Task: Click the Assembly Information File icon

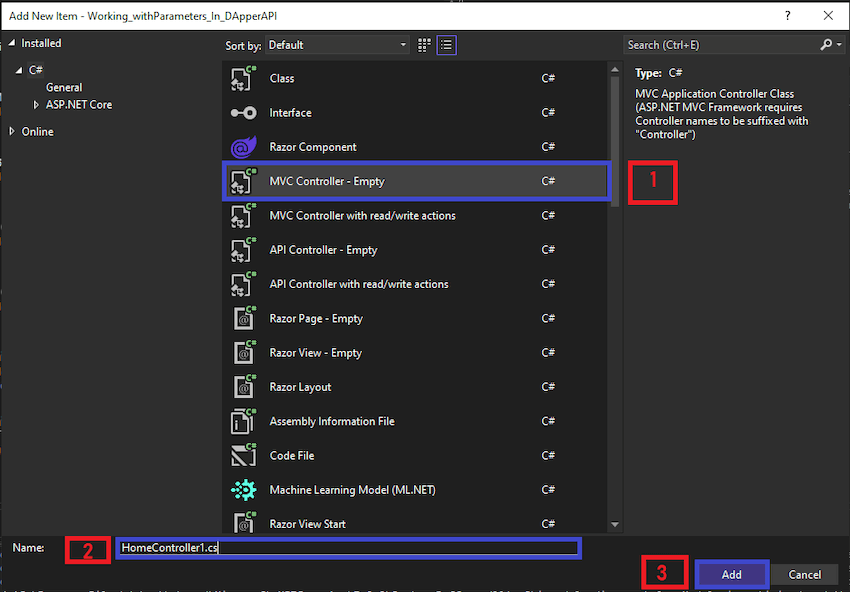Action: (x=243, y=421)
